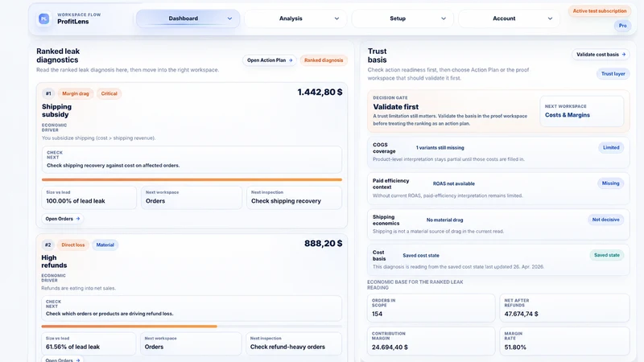Click the Open Action Plan button
The width and height of the screenshot is (644, 362).
[x=270, y=60]
